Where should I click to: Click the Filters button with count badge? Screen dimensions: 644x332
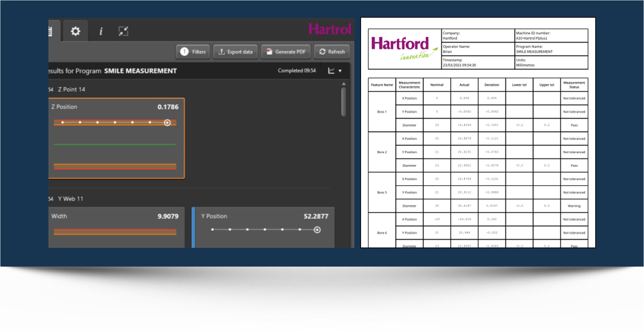click(193, 52)
